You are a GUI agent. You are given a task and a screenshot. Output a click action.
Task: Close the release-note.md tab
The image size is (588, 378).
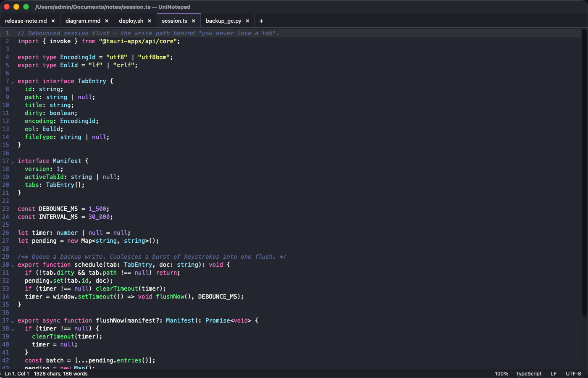coord(53,21)
